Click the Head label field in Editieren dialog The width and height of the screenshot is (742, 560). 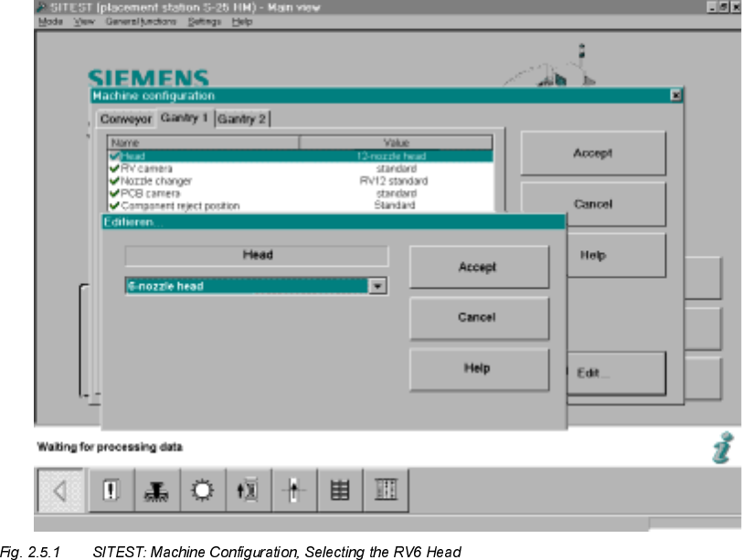[257, 256]
